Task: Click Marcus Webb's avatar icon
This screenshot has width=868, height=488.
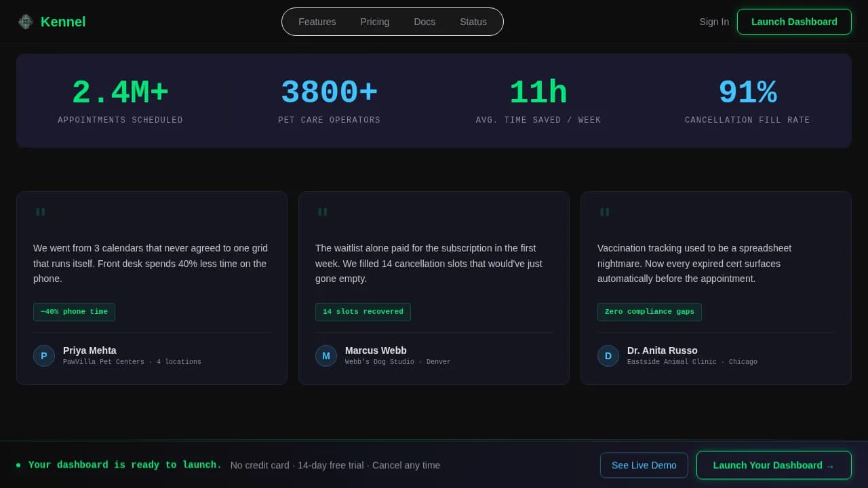Action: 326,356
